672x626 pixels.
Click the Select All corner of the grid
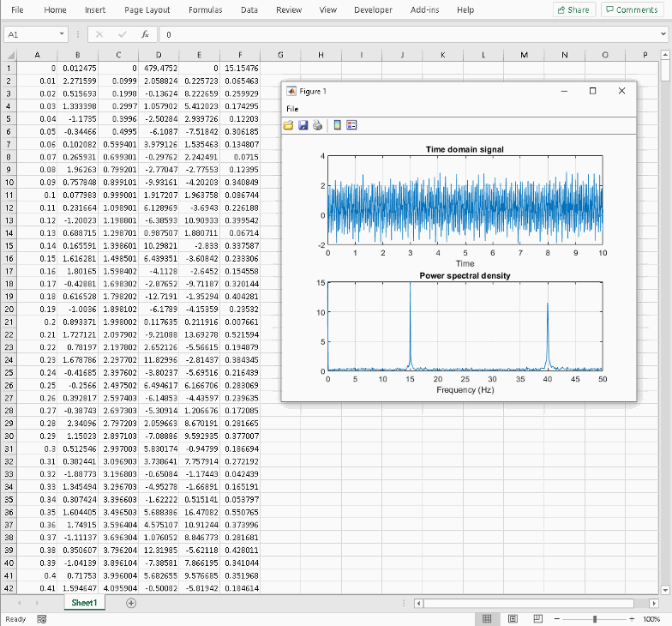[9, 55]
